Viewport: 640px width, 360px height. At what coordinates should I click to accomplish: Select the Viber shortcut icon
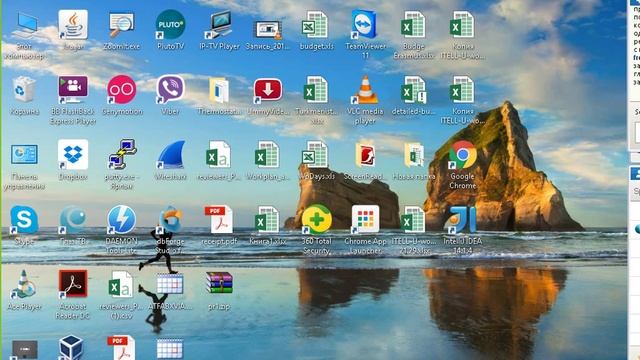pyautogui.click(x=170, y=89)
